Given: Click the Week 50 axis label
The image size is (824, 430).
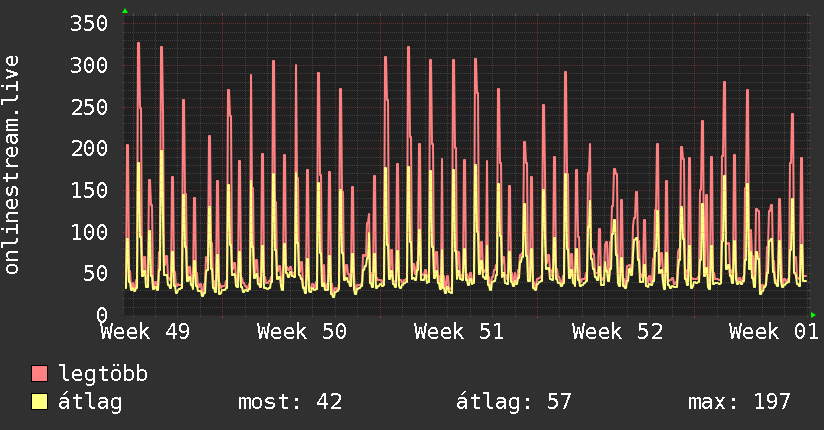Looking at the screenshot, I should click(302, 332).
